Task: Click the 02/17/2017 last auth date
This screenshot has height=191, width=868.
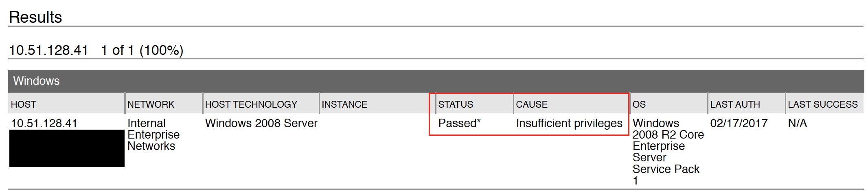Action: click(x=739, y=123)
